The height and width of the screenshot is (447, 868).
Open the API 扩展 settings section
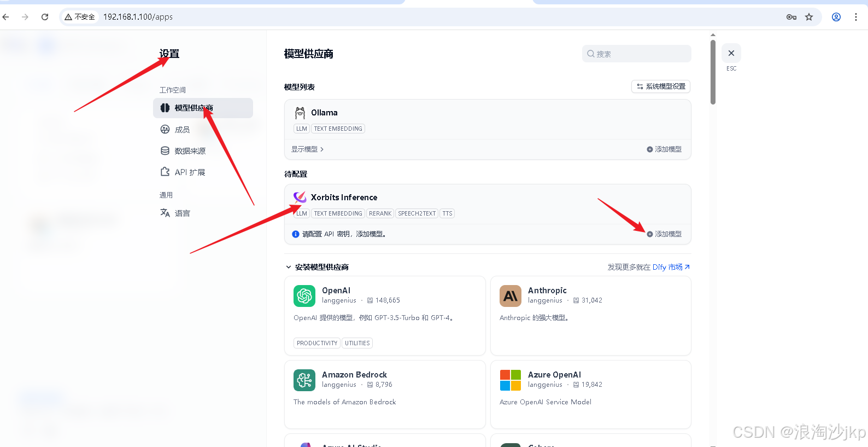point(203,172)
